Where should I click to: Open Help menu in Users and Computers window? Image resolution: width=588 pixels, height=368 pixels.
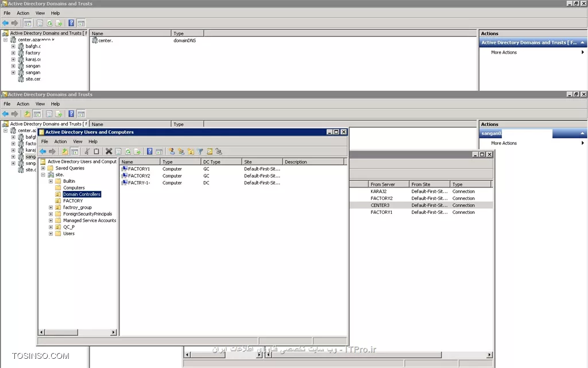coord(93,141)
